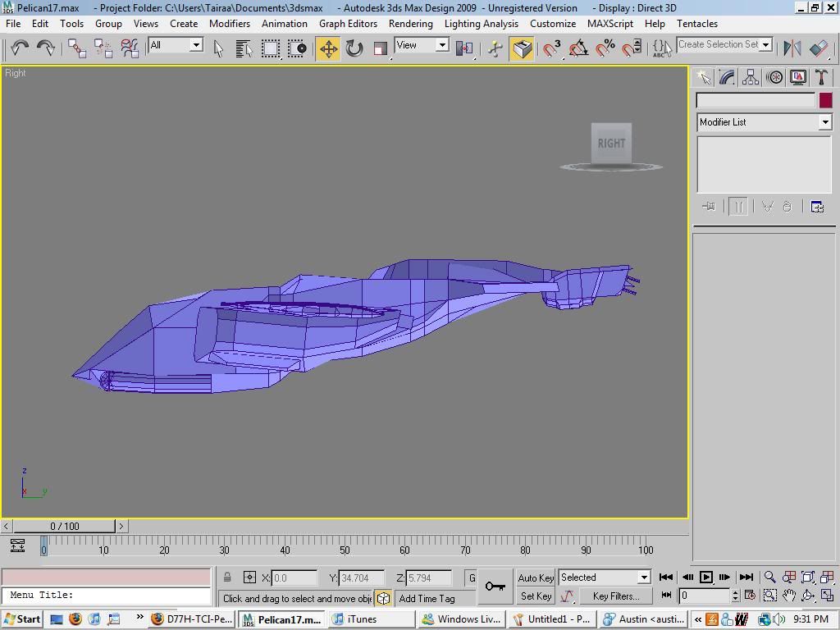Click the Undo arrow in the main toolbar

(x=20, y=48)
